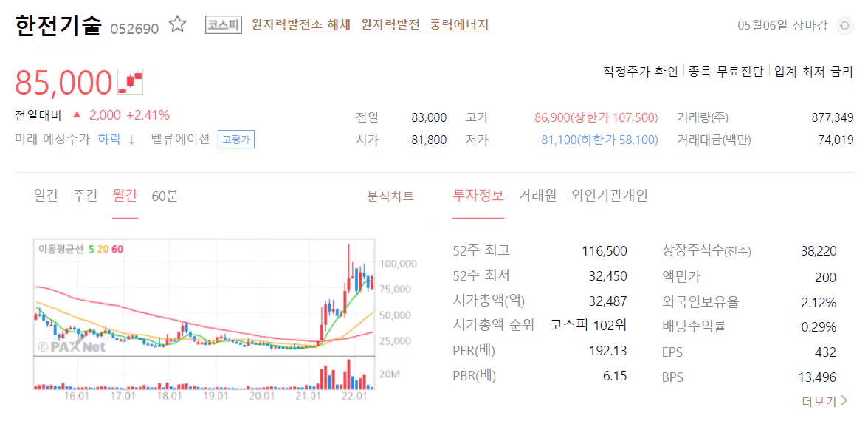The image size is (868, 421).
Task: Click the 거래량 value 877,349
Action: [x=833, y=117]
